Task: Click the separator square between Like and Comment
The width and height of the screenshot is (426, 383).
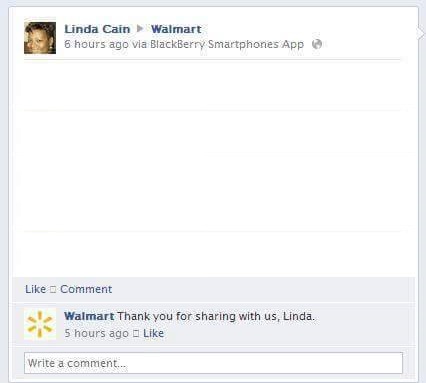Action: tap(53, 289)
